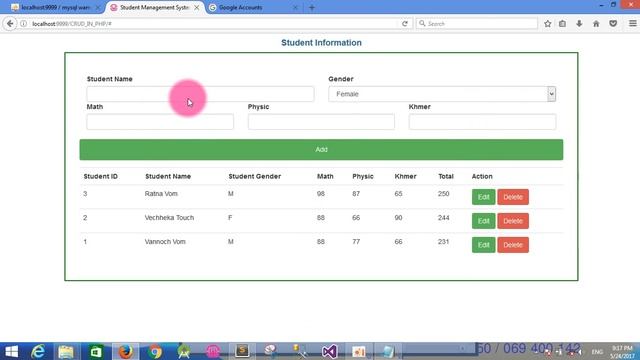Image resolution: width=640 pixels, height=360 pixels.
Task: Focus the Khmer score input field
Action: pyautogui.click(x=482, y=122)
